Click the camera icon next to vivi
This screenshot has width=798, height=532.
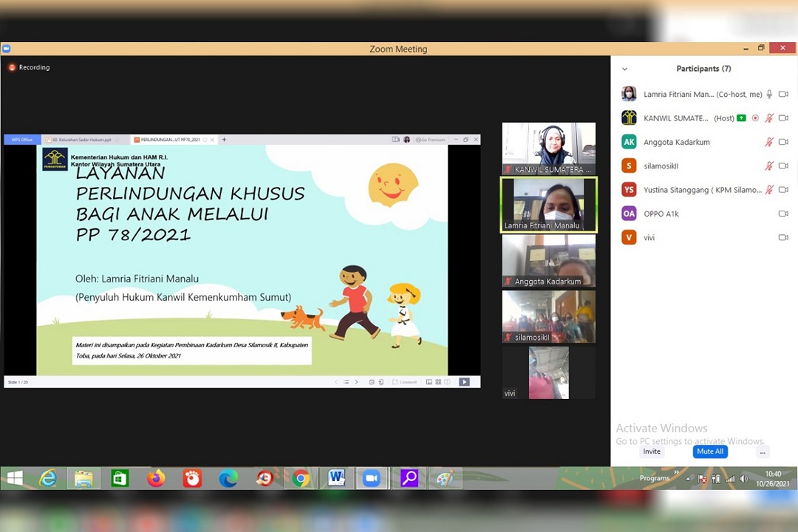click(783, 238)
